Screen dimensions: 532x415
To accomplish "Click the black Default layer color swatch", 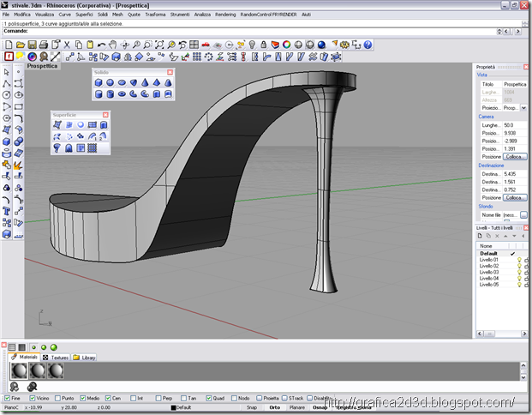I will [173, 407].
